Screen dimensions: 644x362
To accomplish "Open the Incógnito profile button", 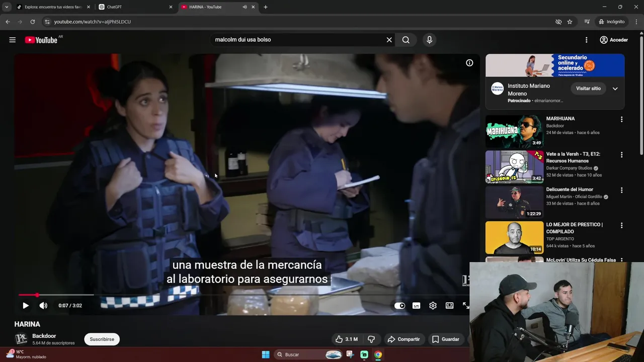I will click(x=612, y=22).
